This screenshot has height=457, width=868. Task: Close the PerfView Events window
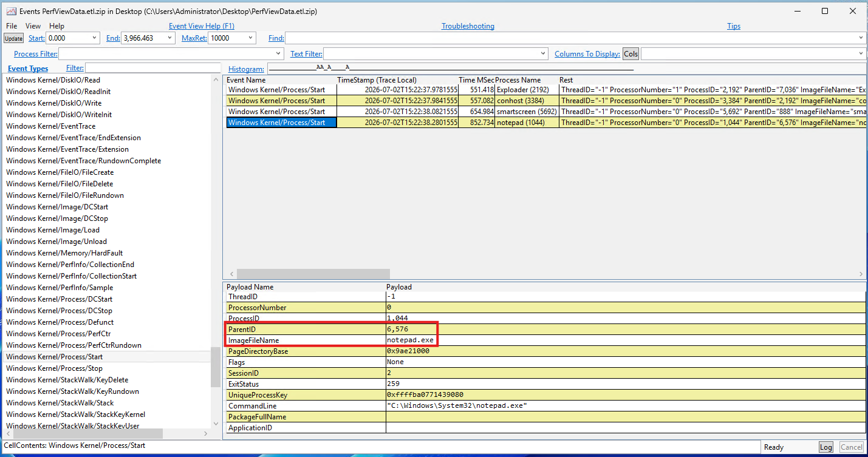[853, 11]
